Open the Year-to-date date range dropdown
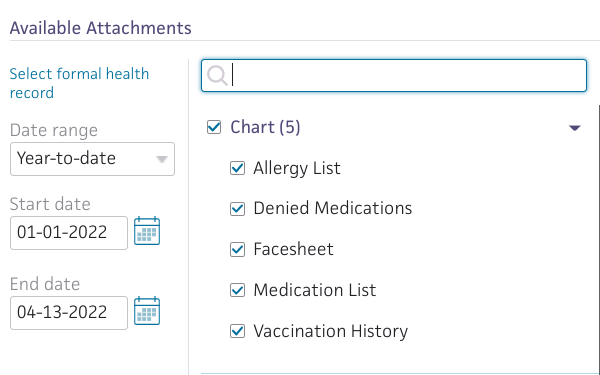 pos(92,159)
